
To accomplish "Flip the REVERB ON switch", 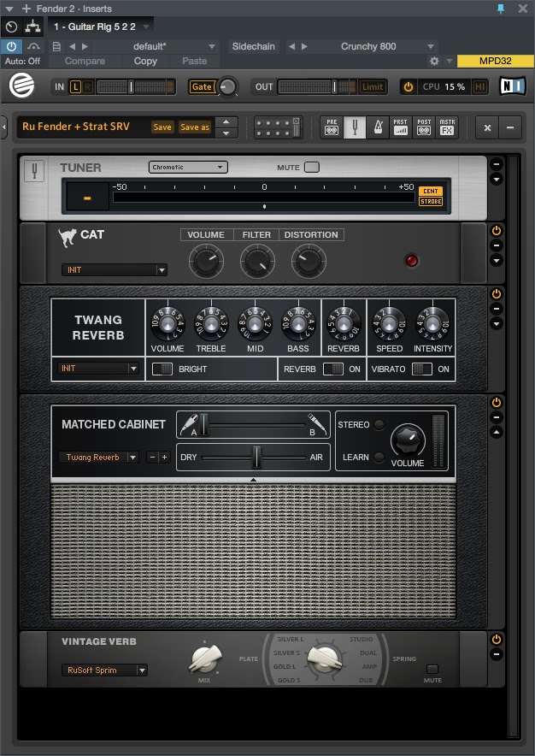I will click(x=333, y=369).
